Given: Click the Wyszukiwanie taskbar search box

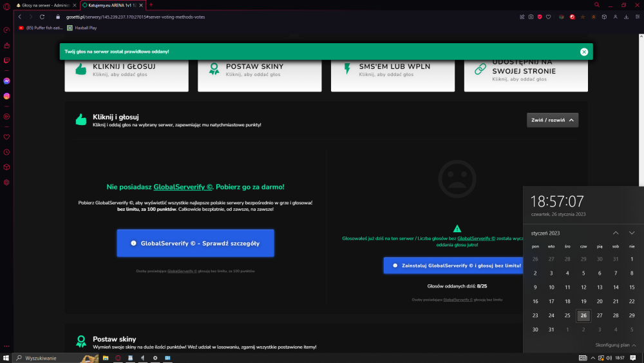Looking at the screenshot, I should [56, 358].
